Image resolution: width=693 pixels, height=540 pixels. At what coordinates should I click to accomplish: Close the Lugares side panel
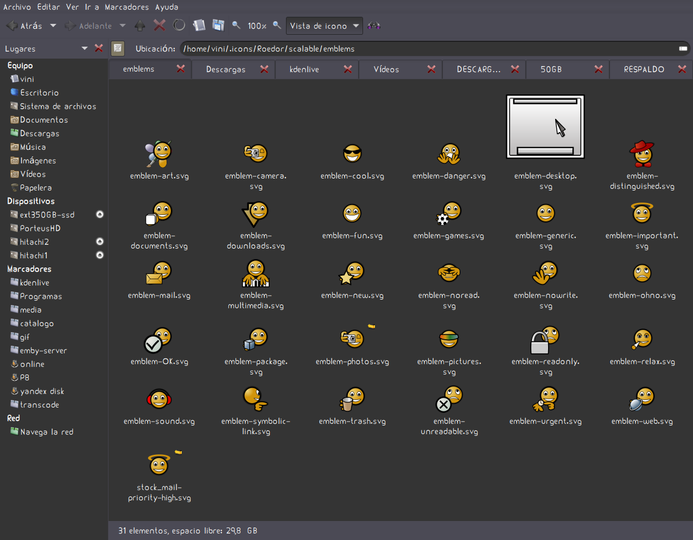(99, 48)
